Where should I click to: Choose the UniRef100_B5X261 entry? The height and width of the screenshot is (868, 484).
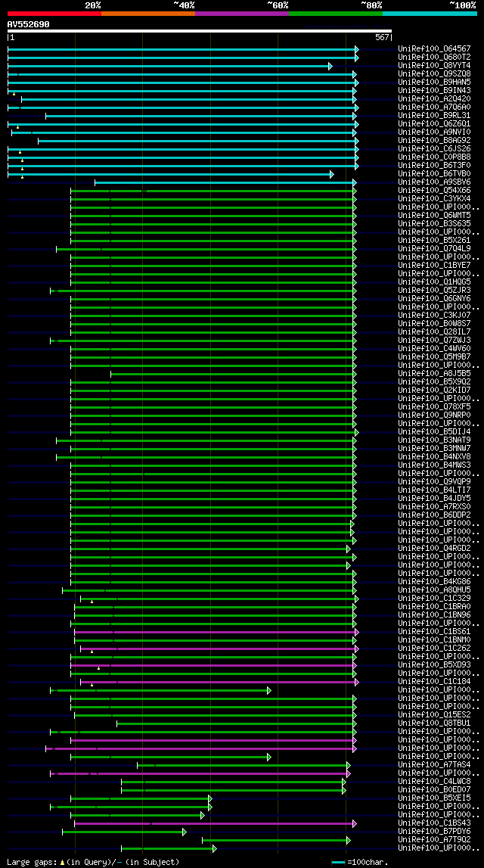point(434,240)
